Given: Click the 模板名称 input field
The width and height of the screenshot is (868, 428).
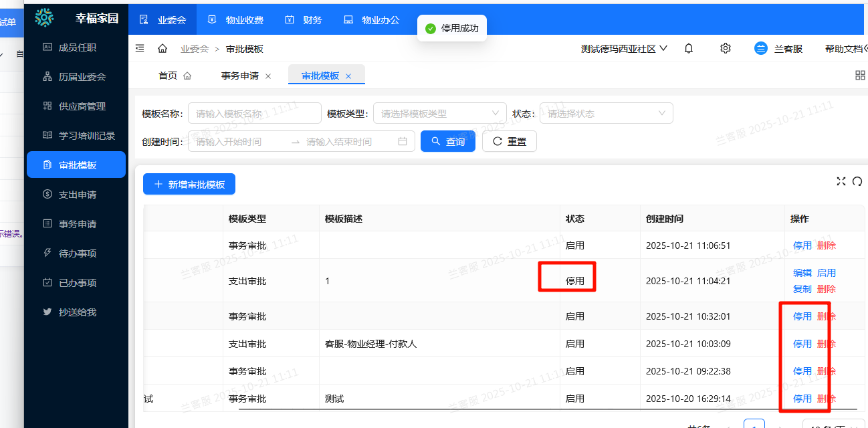Looking at the screenshot, I should 254,113.
